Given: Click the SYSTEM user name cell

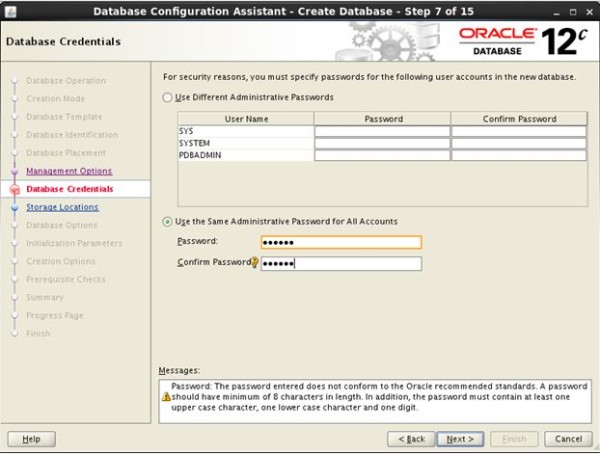Looking at the screenshot, I should 246,144.
